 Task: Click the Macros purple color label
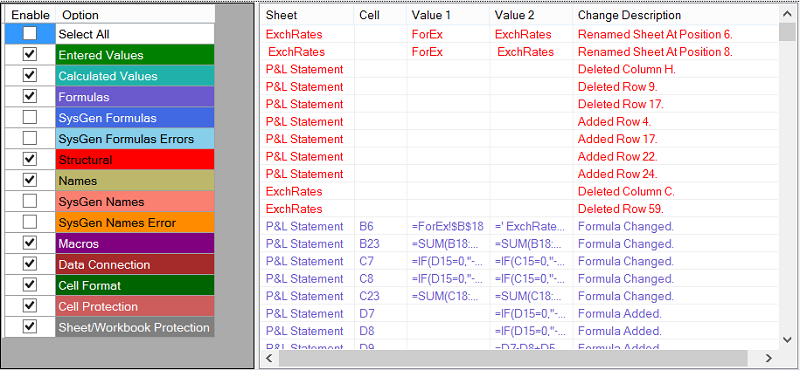click(x=135, y=243)
